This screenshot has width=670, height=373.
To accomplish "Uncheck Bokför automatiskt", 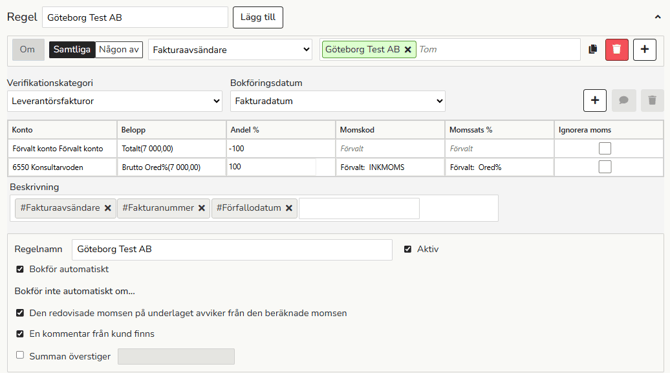I will point(20,269).
